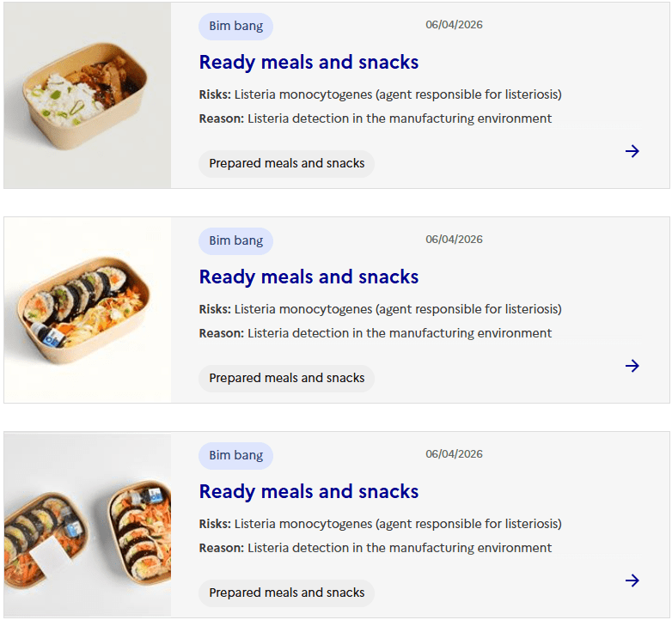Open 'Ready meals and snacks' title beside rice dish
Image resolution: width=672 pixels, height=620 pixels.
[x=309, y=62]
